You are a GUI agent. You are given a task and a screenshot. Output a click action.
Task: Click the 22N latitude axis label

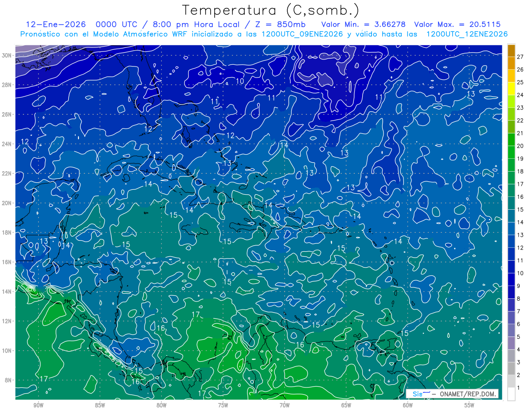click(8, 173)
